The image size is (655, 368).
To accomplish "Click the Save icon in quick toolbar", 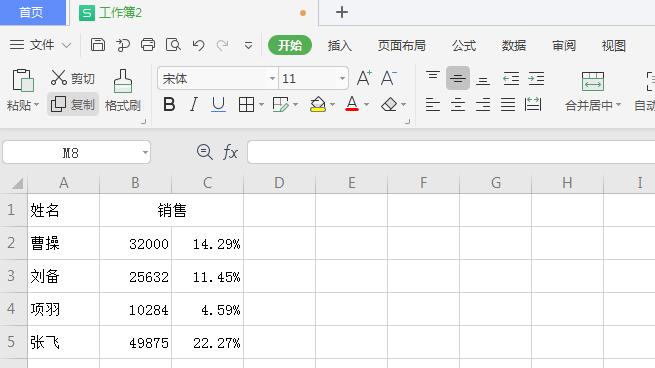I will click(98, 45).
